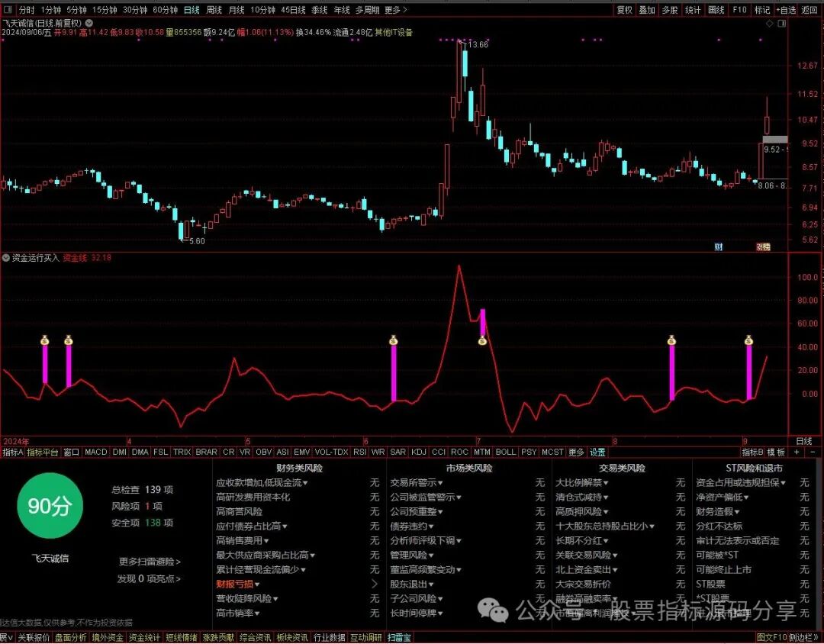Zoom in with the plus button
The width and height of the screenshot is (824, 644).
click(797, 452)
